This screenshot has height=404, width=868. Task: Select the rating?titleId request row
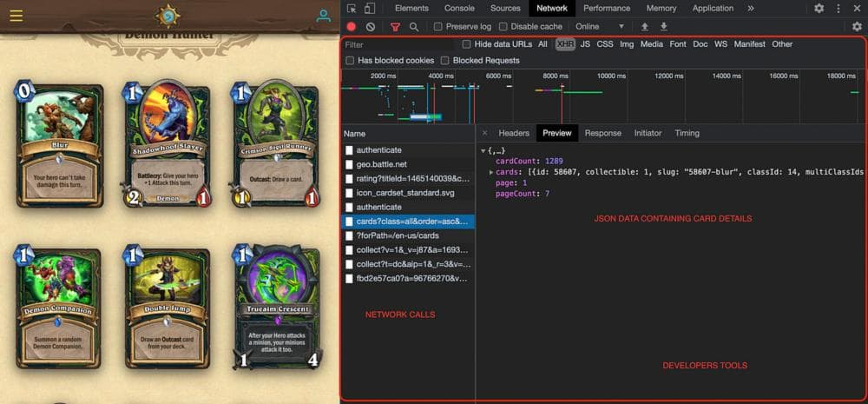pos(409,179)
